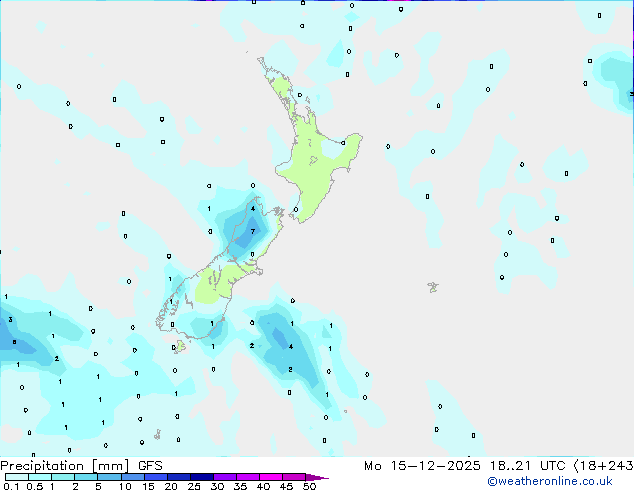Click the 25–30 mm dark navy legend box
This screenshot has height=490, width=634.
pos(202,477)
